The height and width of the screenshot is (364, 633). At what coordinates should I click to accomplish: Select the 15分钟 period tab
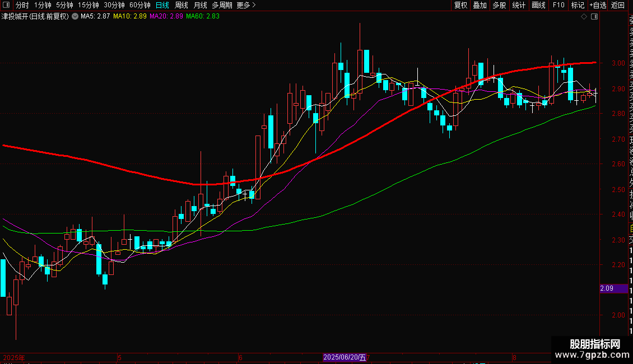89,5
